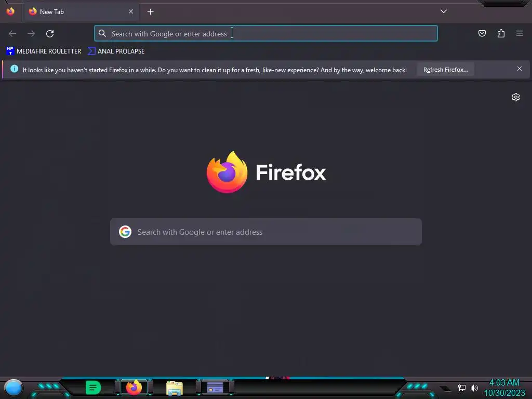Viewport: 532px width, 399px height.
Task: Click the network tray icon
Action: 462,388
